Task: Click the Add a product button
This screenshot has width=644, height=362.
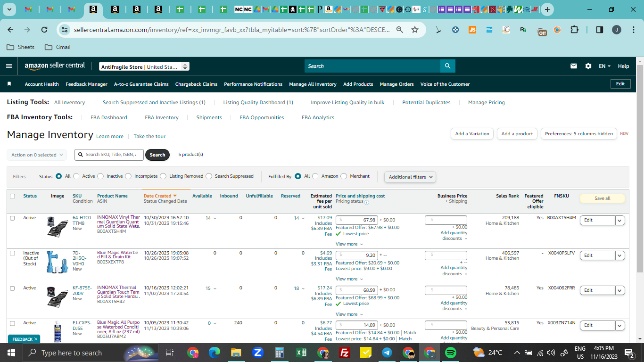Action: coord(517,134)
